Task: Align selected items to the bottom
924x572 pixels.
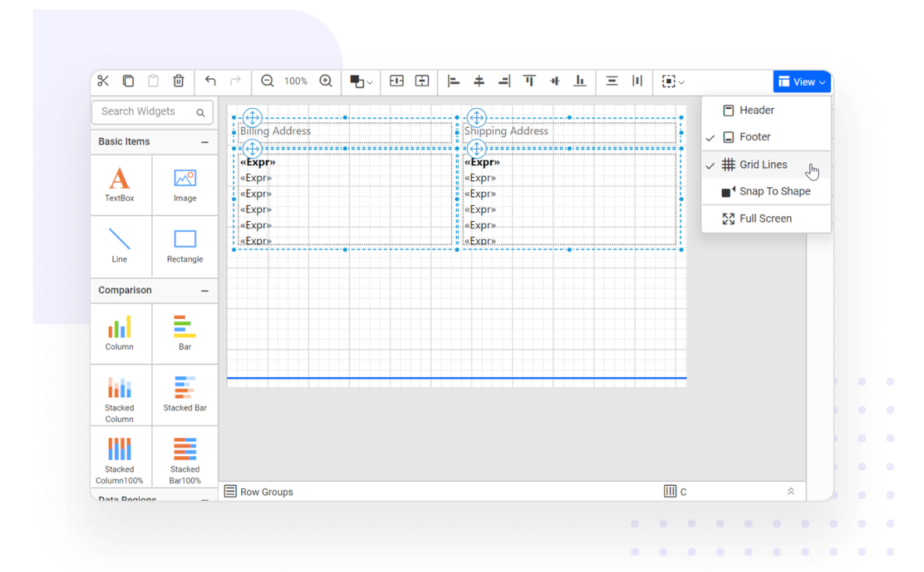Action: point(580,81)
